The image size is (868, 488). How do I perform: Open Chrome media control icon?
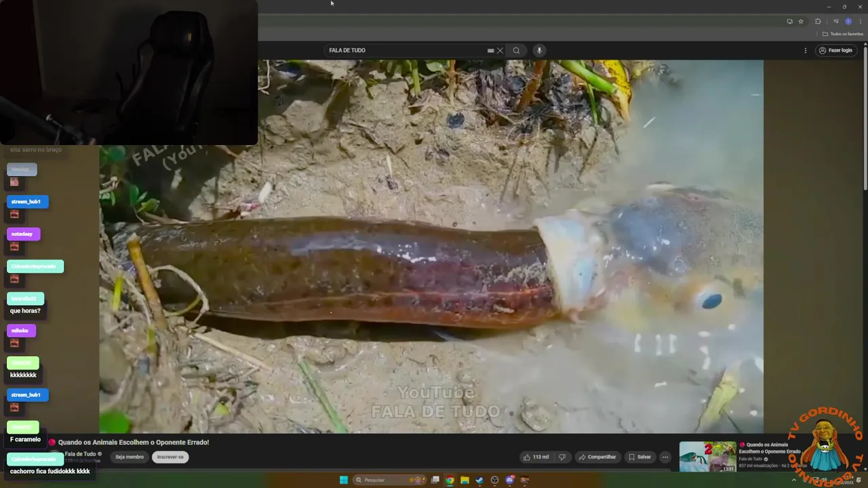tap(836, 22)
